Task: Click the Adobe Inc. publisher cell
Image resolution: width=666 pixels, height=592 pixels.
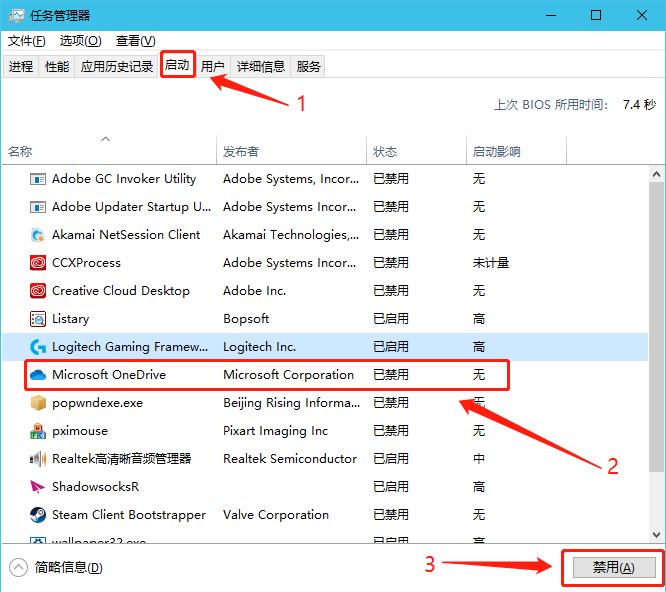Action: coord(254,291)
